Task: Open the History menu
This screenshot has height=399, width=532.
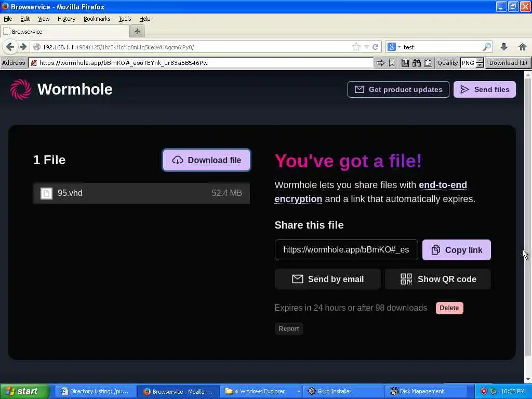Action: coord(66,19)
